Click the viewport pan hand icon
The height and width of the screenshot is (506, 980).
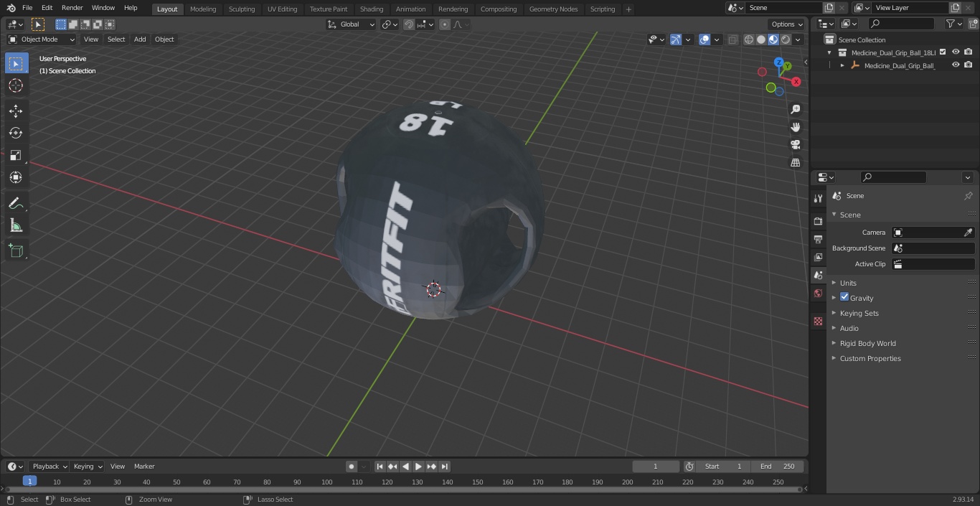(x=795, y=127)
